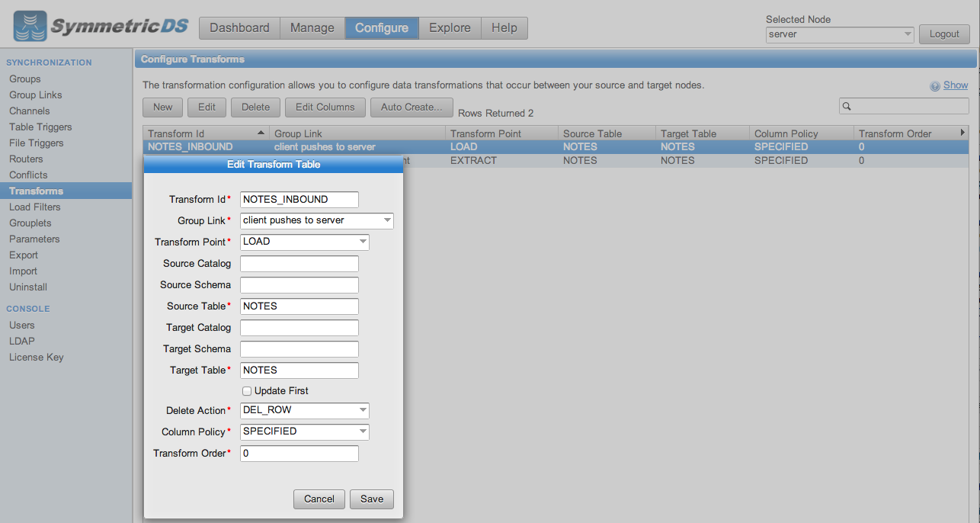Sort by the Target Table column header
Image resolution: width=980 pixels, height=523 pixels.
tap(702, 133)
